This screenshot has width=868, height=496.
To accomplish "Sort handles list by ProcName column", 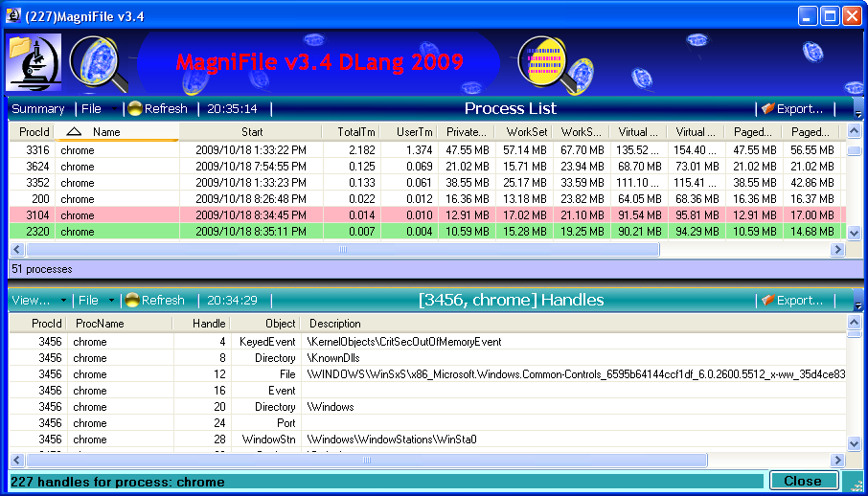I will 120,324.
